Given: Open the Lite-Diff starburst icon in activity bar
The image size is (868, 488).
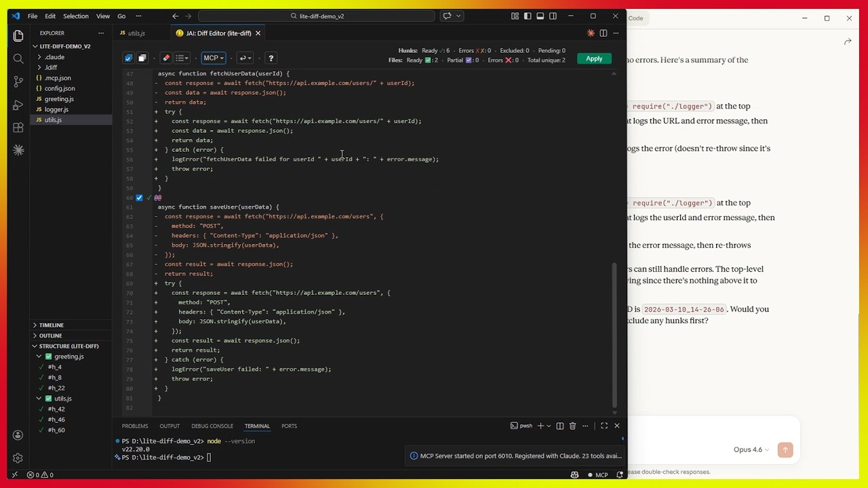Looking at the screenshot, I should pos(18,150).
